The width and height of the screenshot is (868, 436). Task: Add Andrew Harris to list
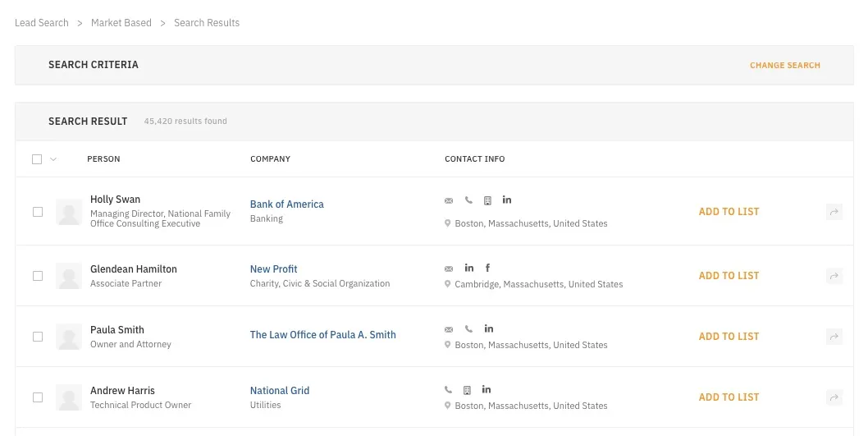pos(729,397)
